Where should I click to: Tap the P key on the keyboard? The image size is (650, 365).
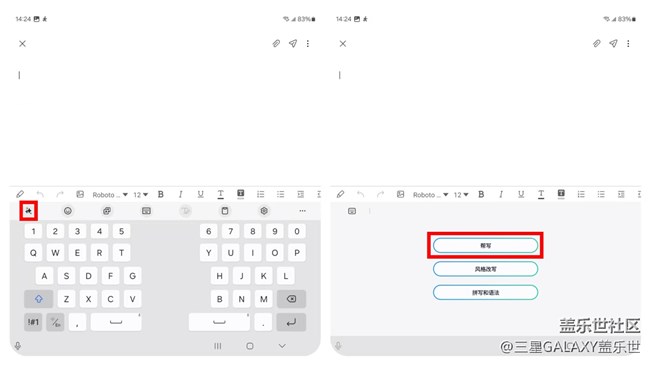(x=297, y=253)
